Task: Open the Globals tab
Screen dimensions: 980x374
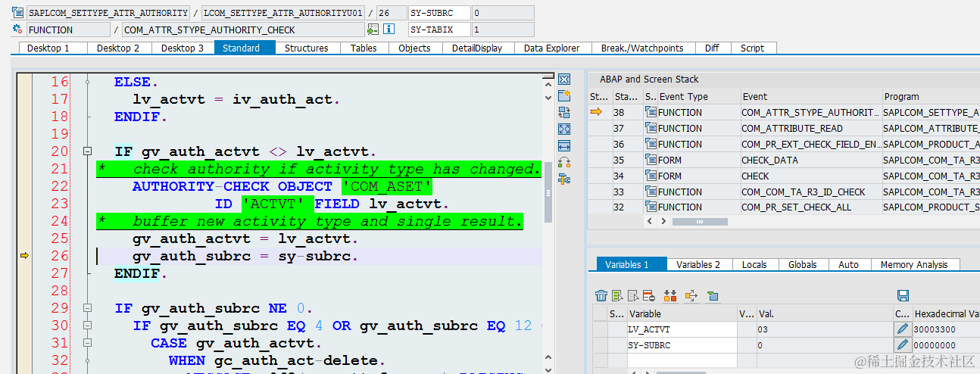Action: [x=802, y=264]
